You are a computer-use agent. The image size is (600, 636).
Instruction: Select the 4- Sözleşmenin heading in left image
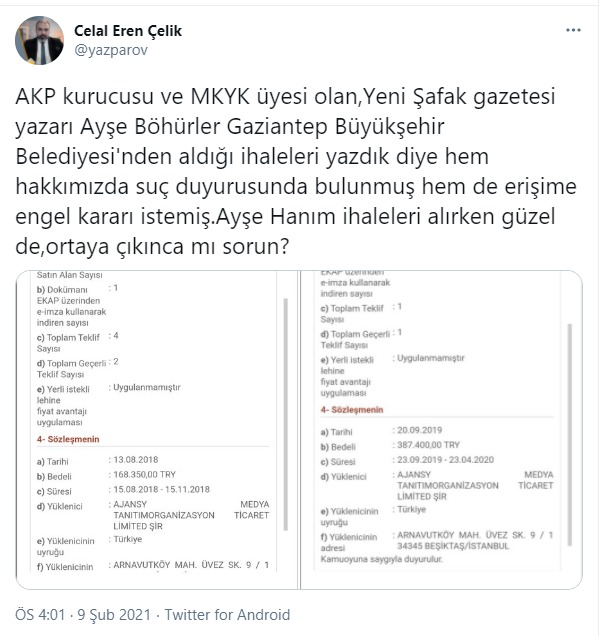68,439
